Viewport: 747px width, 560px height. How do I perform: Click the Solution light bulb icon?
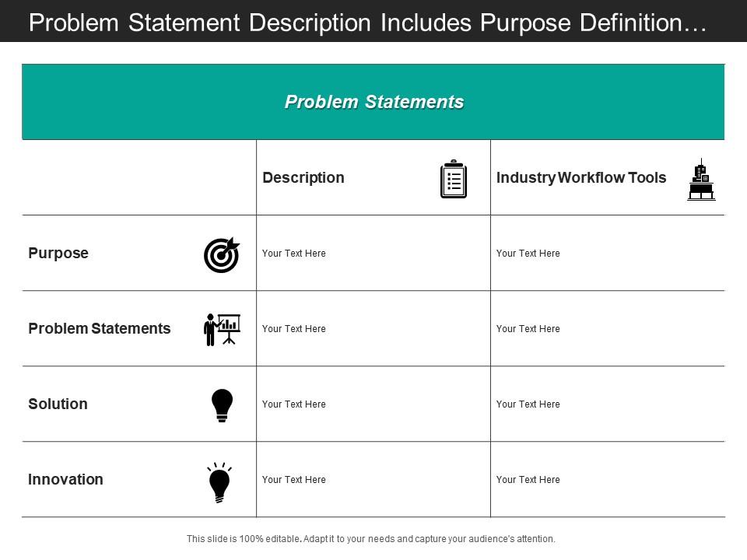coord(222,406)
